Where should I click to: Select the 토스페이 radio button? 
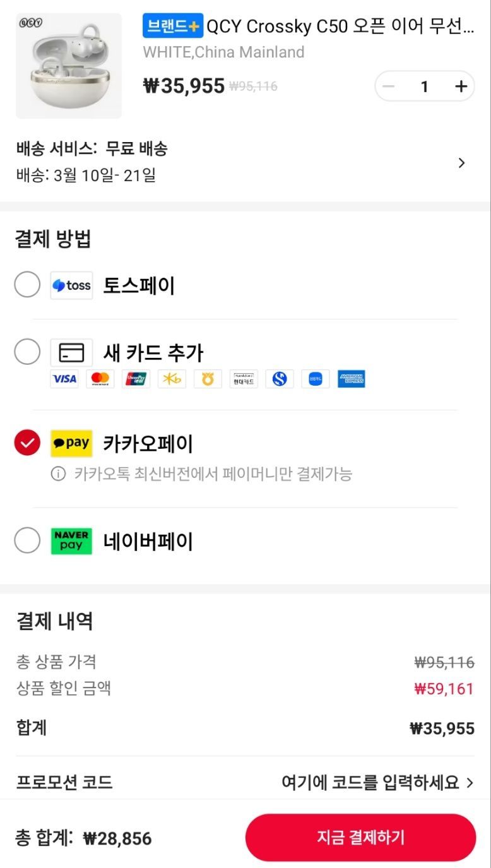[x=27, y=285]
